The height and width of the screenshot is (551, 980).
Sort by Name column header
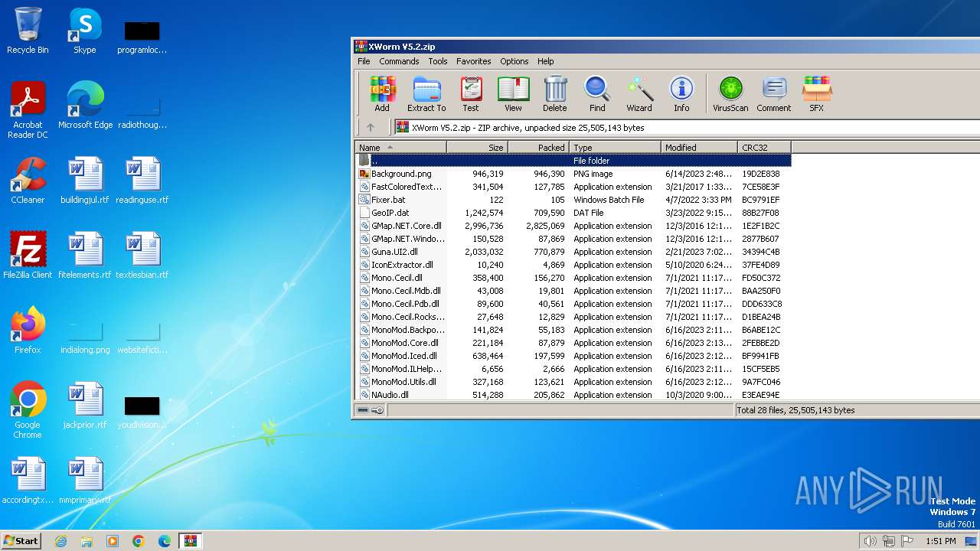click(x=401, y=147)
